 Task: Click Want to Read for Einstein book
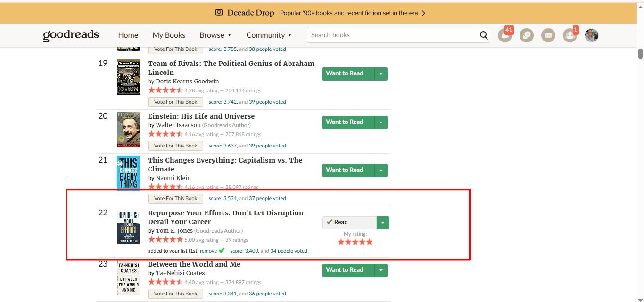(x=348, y=122)
